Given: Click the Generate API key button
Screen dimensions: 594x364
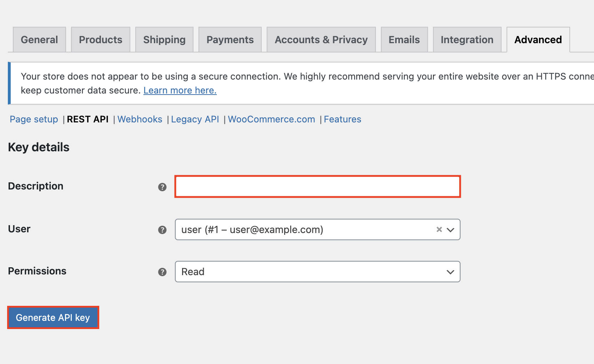Looking at the screenshot, I should (x=53, y=318).
